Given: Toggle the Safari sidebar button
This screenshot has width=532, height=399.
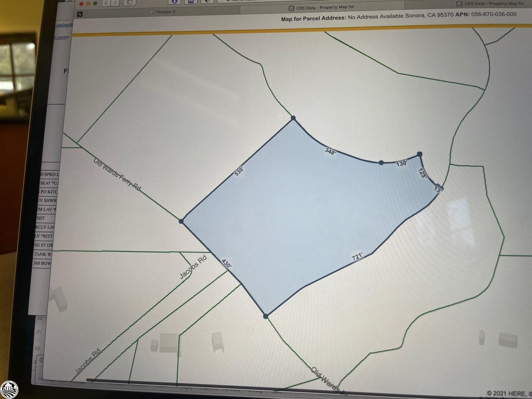Looking at the screenshot, I should point(130,3).
